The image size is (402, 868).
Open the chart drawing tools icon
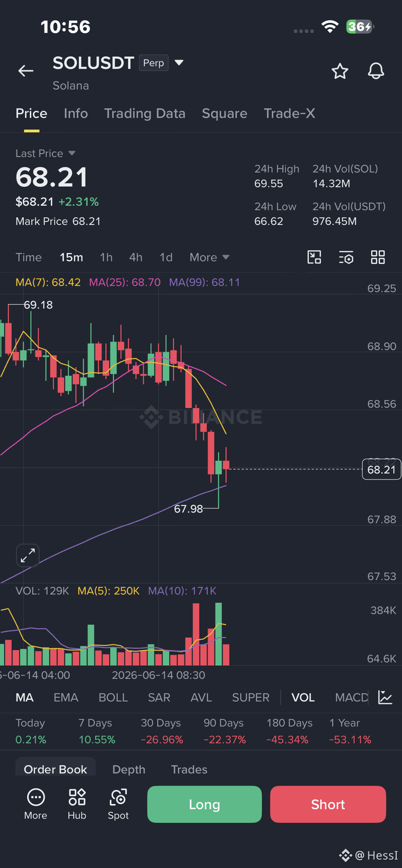(314, 257)
